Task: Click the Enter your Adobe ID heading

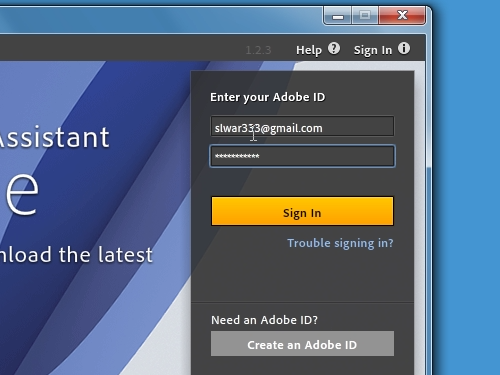Action: (x=268, y=97)
